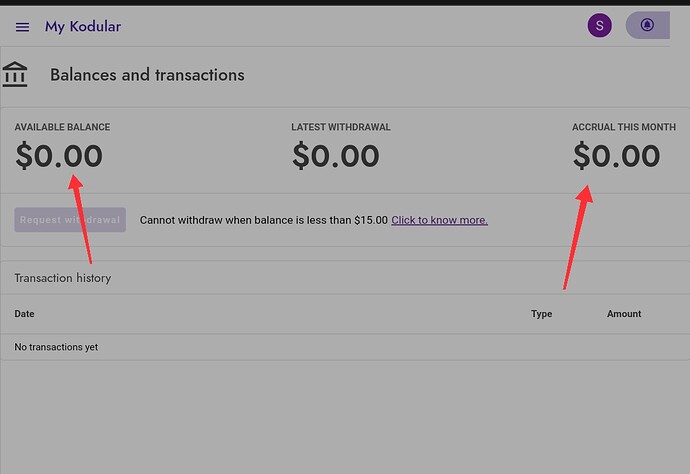This screenshot has height=474, width=690.
Task: Click the Balances and transactions heading
Action: pyautogui.click(x=147, y=75)
